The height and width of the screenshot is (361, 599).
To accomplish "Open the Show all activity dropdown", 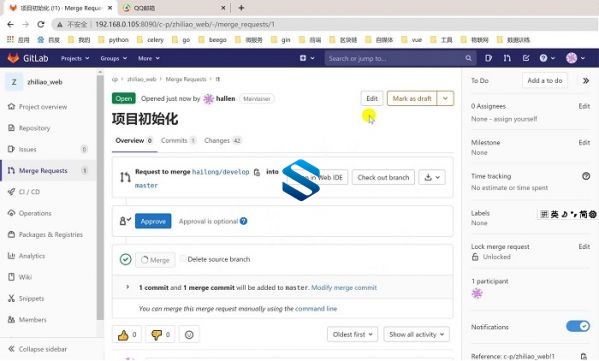I will tap(416, 334).
